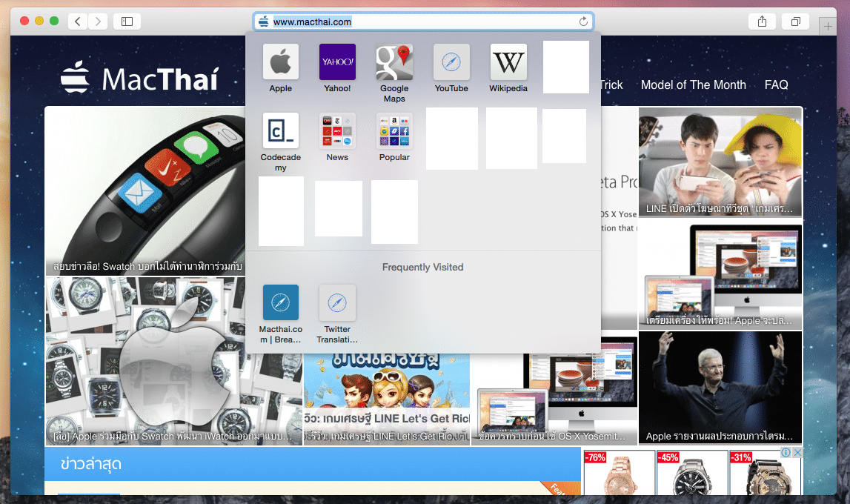
Task: Click the -31% G-Shock watch ad
Action: (x=764, y=473)
